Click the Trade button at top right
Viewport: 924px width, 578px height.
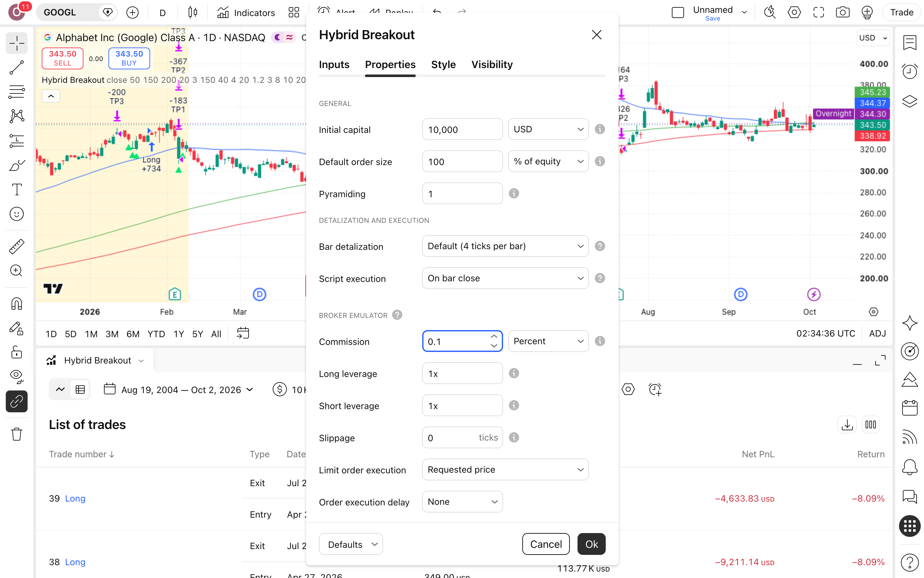click(902, 13)
